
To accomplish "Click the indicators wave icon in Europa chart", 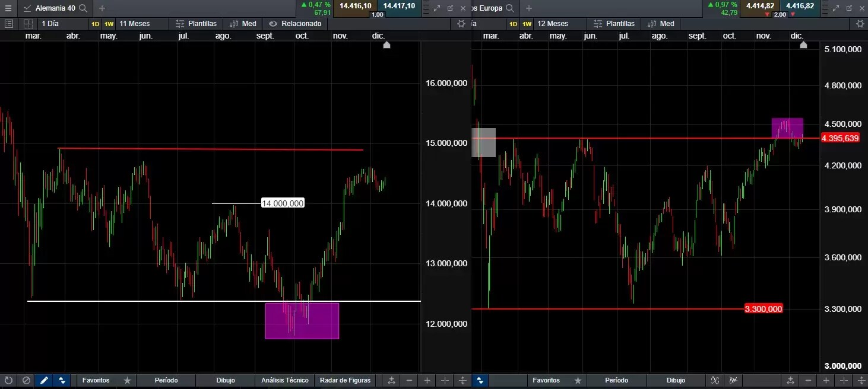I will coord(715,380).
